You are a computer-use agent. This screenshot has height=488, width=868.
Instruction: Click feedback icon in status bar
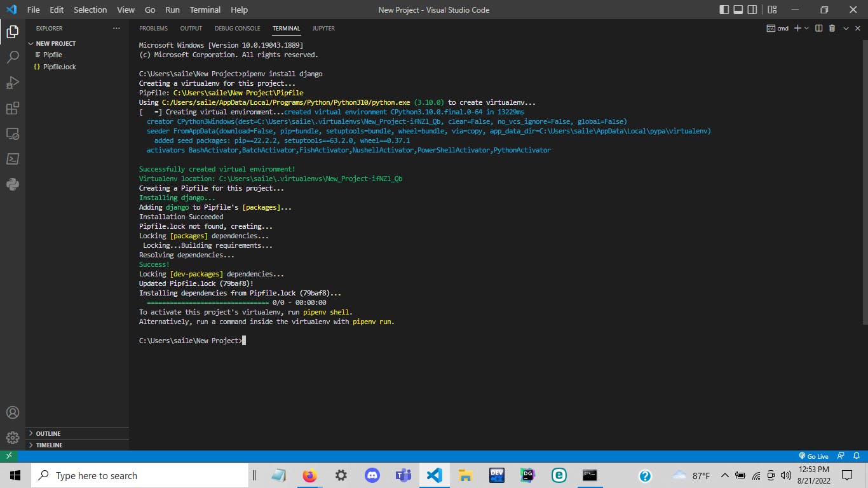841,456
